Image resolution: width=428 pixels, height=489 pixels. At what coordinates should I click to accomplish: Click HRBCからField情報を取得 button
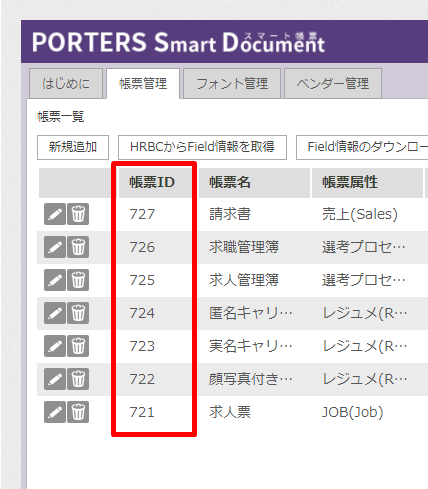pyautogui.click(x=202, y=147)
